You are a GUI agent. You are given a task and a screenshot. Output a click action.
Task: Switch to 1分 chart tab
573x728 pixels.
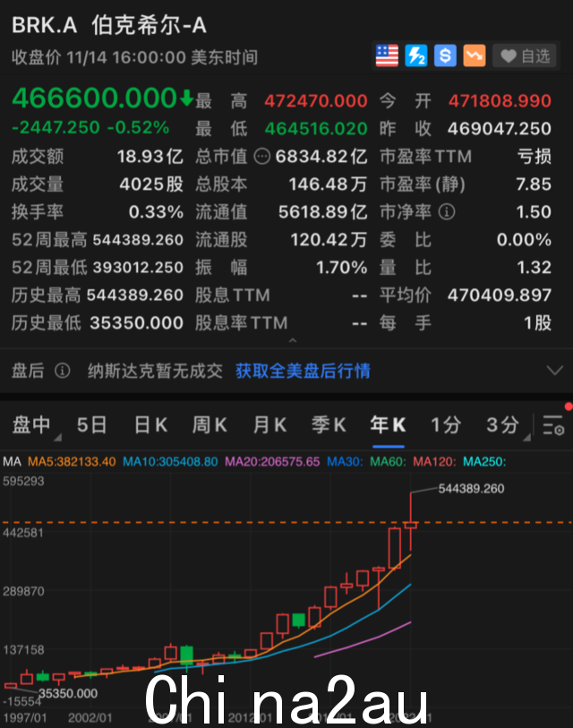(x=446, y=424)
